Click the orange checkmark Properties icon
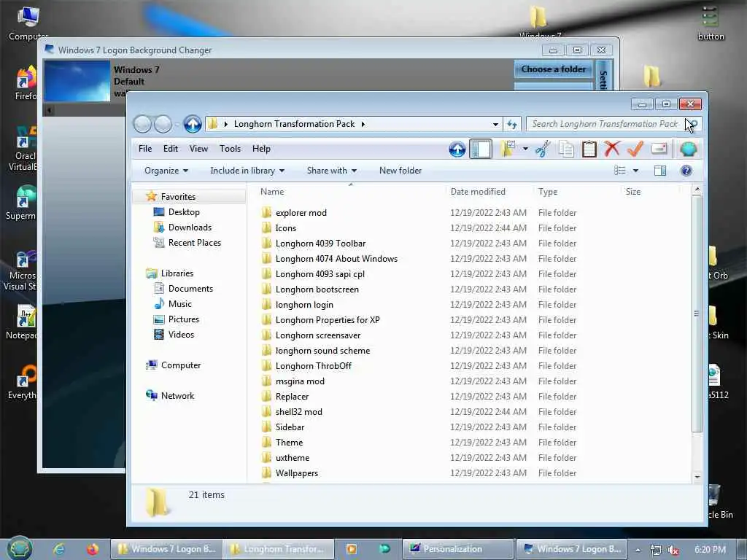747x560 pixels. (635, 149)
